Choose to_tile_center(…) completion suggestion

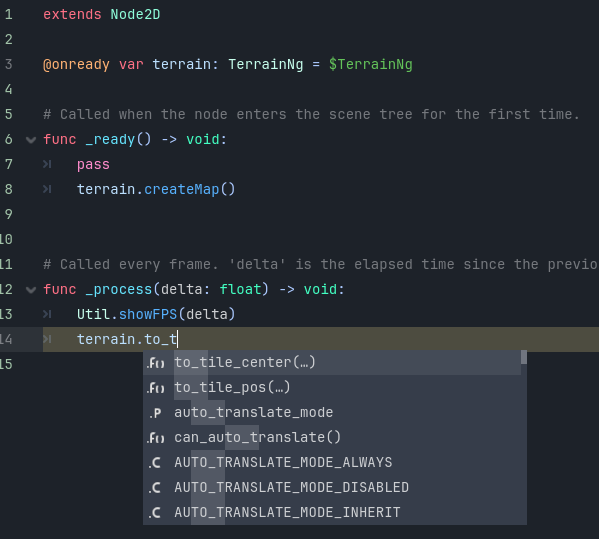coord(332,363)
